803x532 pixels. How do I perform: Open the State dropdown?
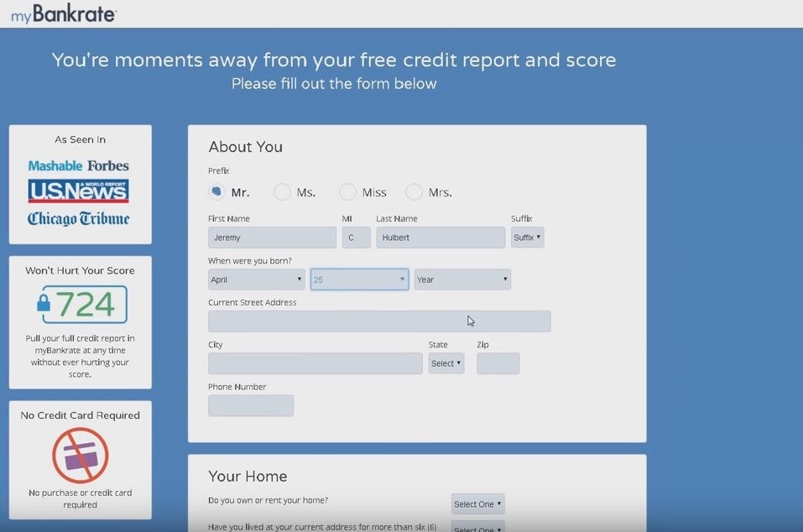pos(446,362)
